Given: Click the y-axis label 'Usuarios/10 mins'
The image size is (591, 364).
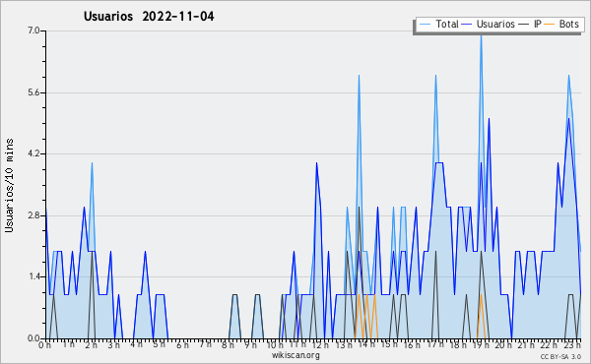Looking at the screenshot, I should 9,186.
